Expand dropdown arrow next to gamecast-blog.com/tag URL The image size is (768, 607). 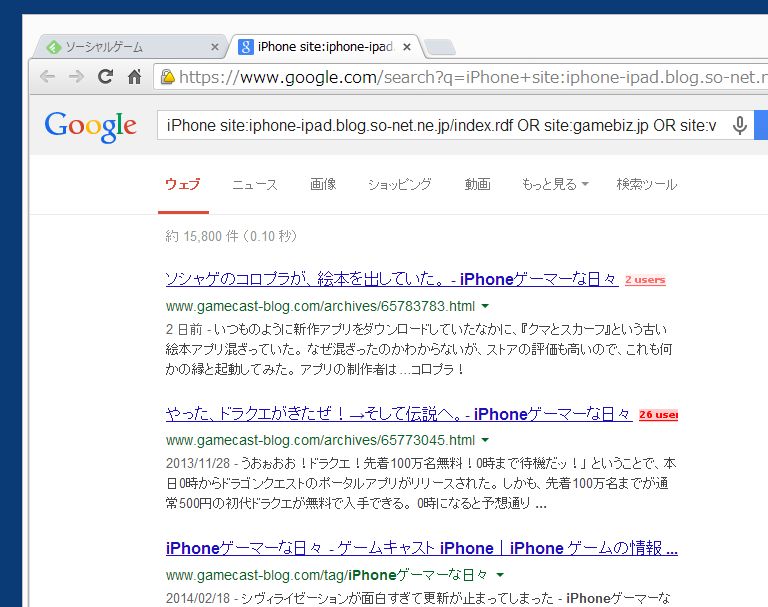500,575
